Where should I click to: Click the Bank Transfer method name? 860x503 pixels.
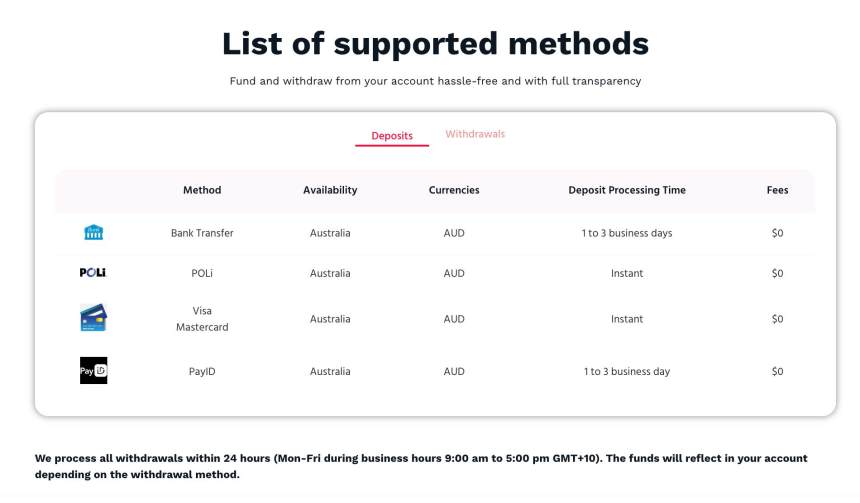[x=202, y=233]
